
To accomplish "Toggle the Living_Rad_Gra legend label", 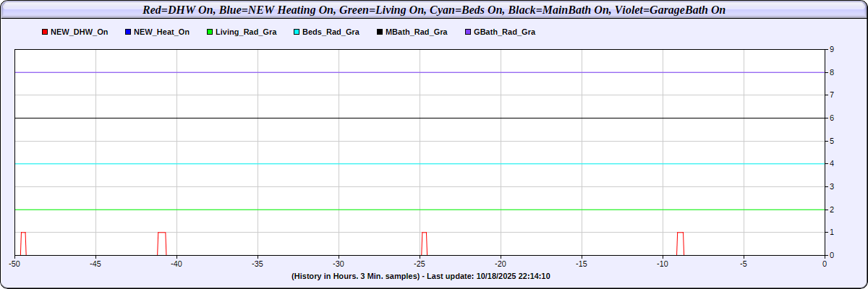I will tap(246, 33).
